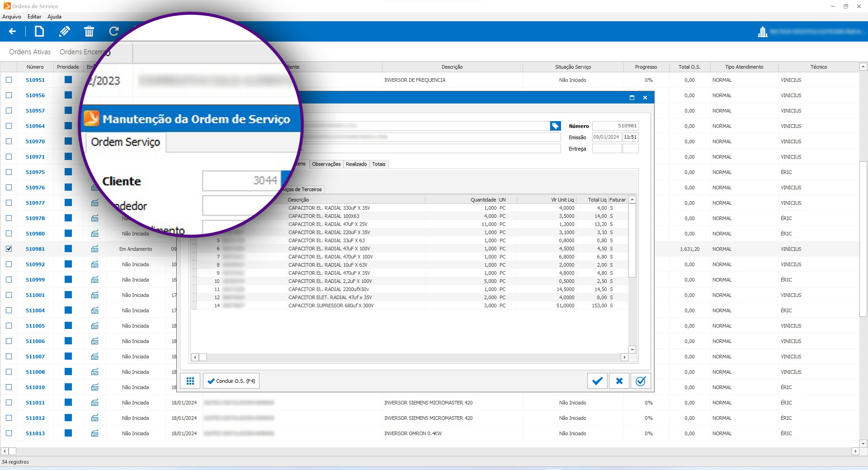This screenshot has height=470, width=868.
Task: Click the printer icon in row 510992
Action: coord(95,264)
